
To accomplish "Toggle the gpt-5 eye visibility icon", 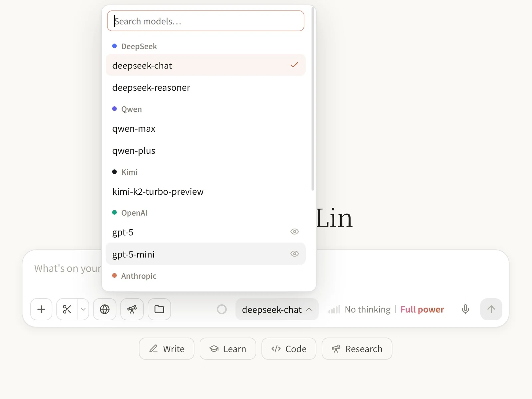I will point(295,232).
